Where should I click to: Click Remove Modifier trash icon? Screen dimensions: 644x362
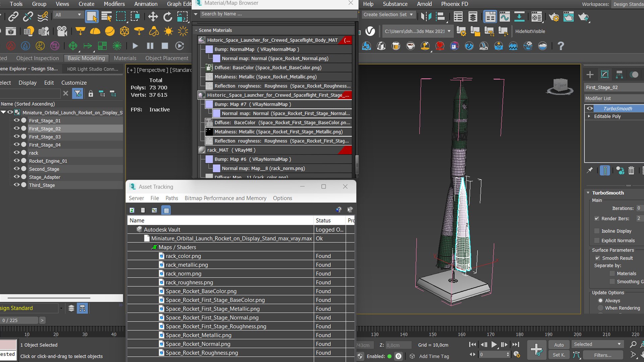click(631, 171)
